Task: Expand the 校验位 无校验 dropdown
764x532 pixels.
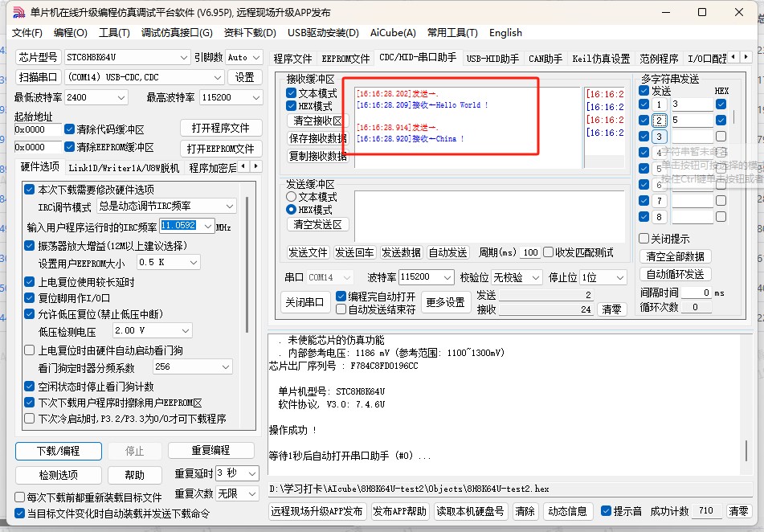Action: 536,277
